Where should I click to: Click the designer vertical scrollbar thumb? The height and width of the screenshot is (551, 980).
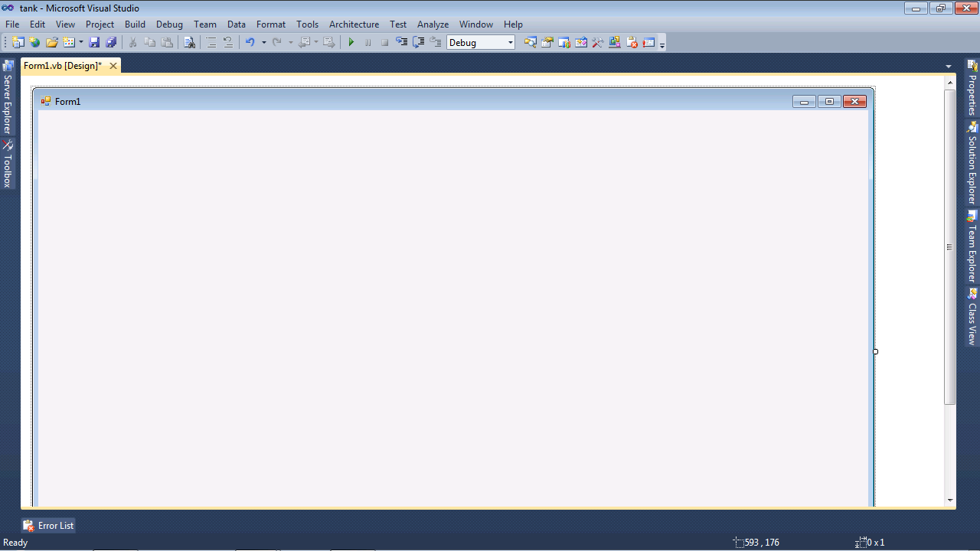pos(950,247)
